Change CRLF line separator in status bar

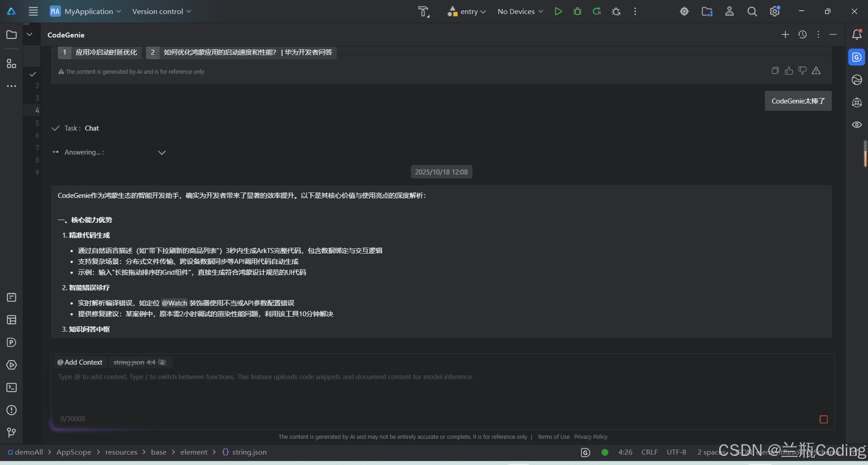pyautogui.click(x=649, y=452)
